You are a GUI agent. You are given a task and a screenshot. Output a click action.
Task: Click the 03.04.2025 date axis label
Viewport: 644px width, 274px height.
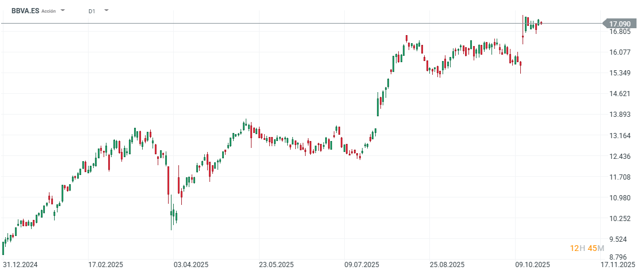(x=190, y=265)
